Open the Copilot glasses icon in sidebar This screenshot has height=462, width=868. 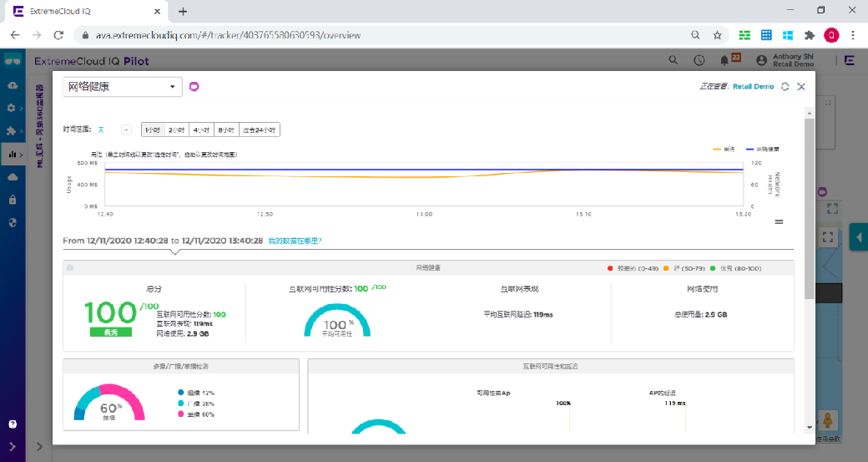[13, 60]
